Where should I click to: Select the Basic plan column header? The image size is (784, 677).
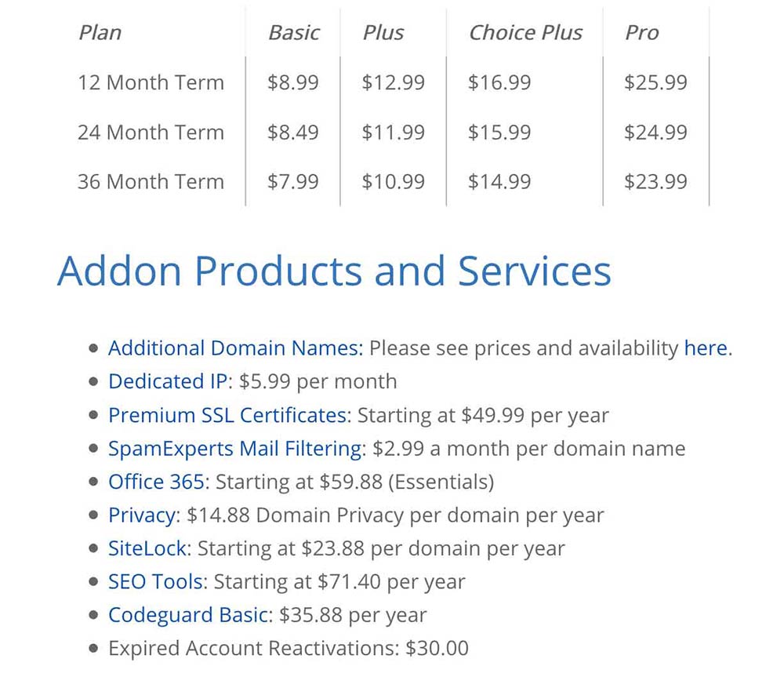tap(294, 32)
